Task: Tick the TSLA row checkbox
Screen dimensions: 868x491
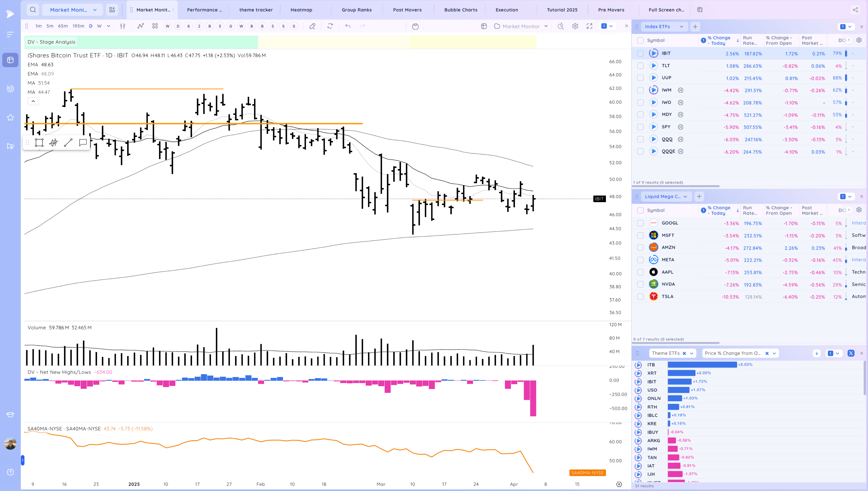Action: 640,297
